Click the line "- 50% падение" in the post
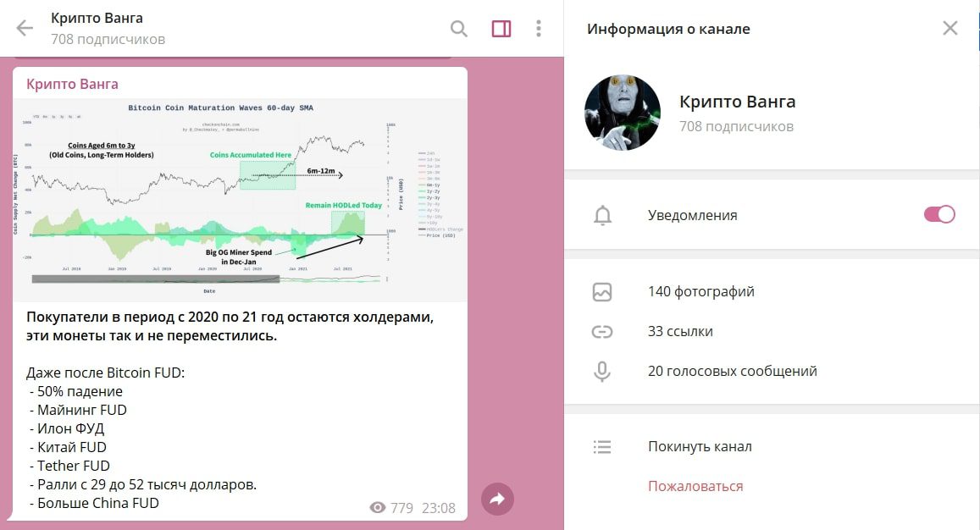Image resolution: width=980 pixels, height=530 pixels. pos(76,391)
